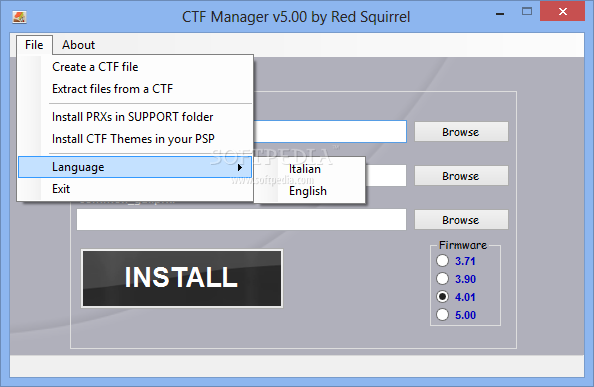Minimize the CTF Manager window
594x387 pixels.
500,14
